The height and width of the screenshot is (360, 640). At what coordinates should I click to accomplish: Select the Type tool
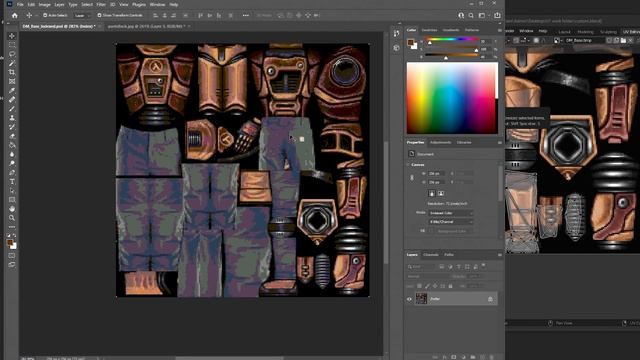pos(12,182)
